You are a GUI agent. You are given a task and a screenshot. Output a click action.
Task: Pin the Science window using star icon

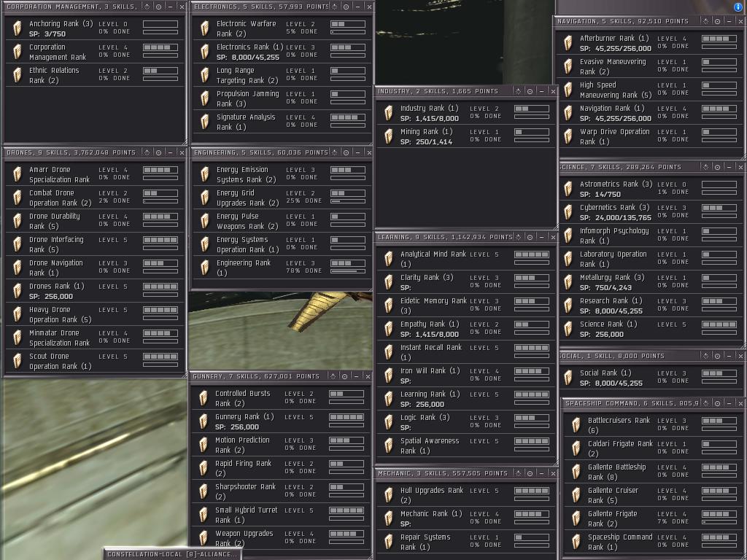coord(706,167)
